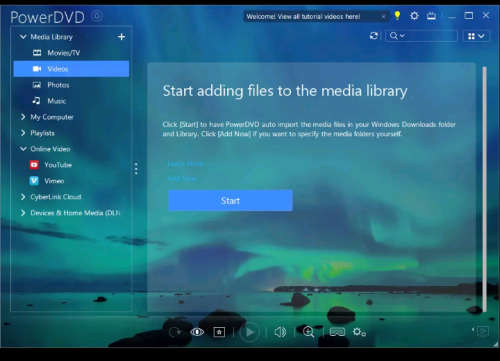Open player settings gear in playback bar
This screenshot has height=361, width=500.
(359, 332)
